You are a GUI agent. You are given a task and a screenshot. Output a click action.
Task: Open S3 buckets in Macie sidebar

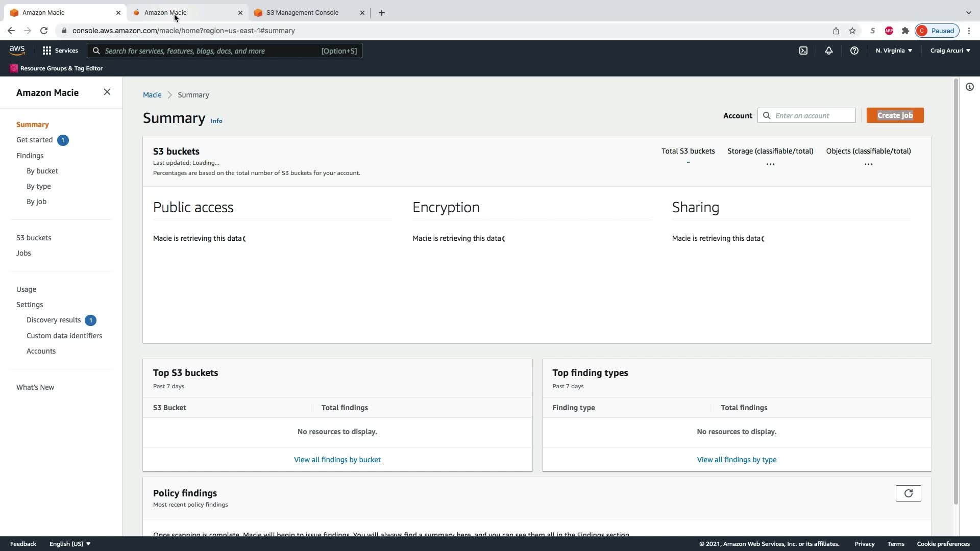(34, 238)
